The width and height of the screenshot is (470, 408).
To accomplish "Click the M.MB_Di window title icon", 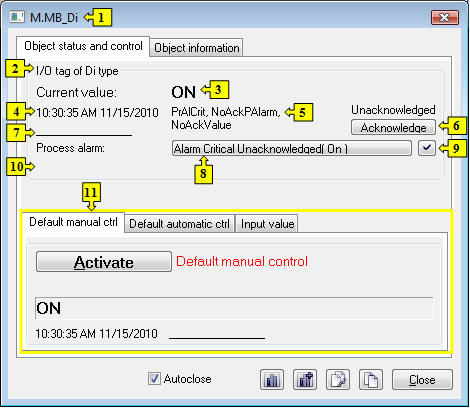I will click(x=17, y=17).
